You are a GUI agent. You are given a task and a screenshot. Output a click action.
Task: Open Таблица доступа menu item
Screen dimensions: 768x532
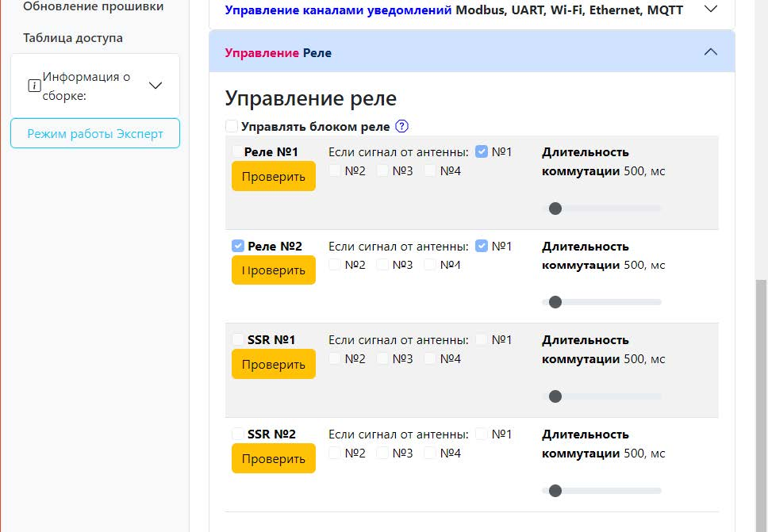[72, 38]
